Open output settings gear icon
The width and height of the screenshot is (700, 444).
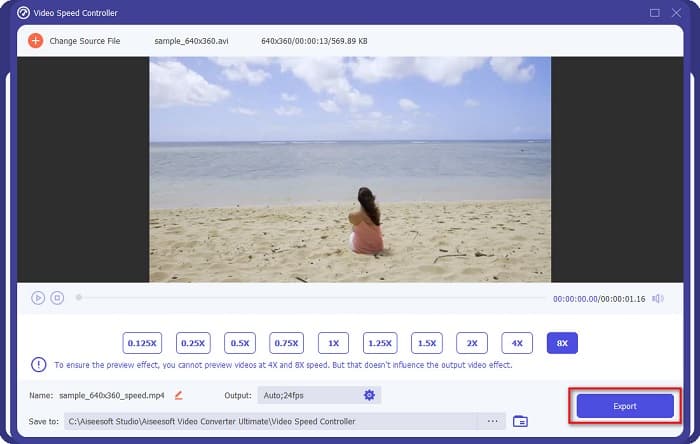coord(369,395)
